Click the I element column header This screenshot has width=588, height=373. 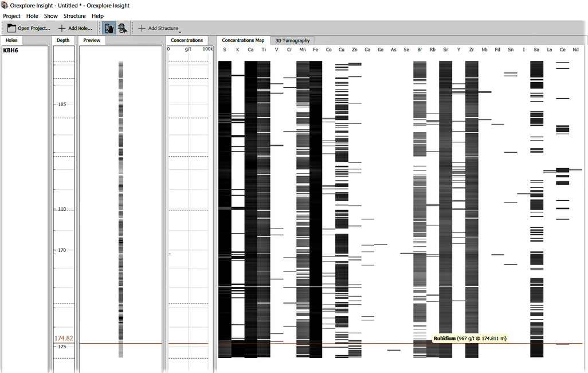pos(523,49)
